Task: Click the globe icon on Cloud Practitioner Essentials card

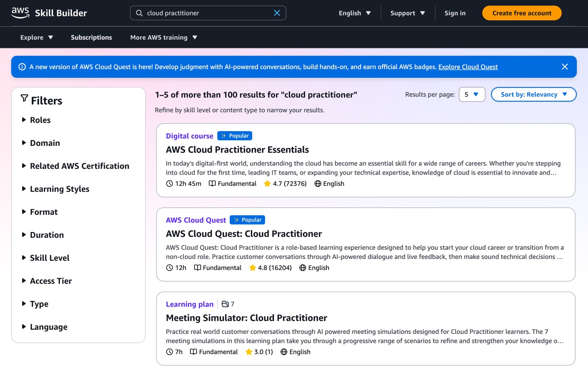Action: click(x=318, y=184)
